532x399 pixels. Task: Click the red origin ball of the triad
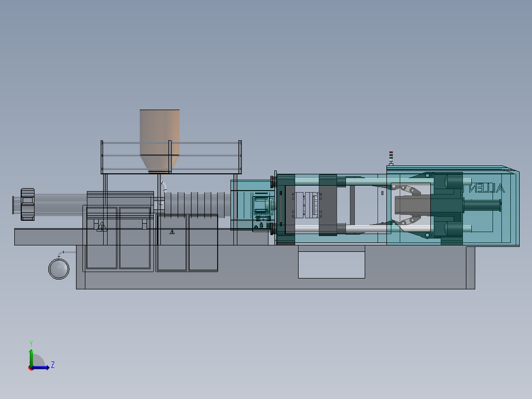click(31, 368)
